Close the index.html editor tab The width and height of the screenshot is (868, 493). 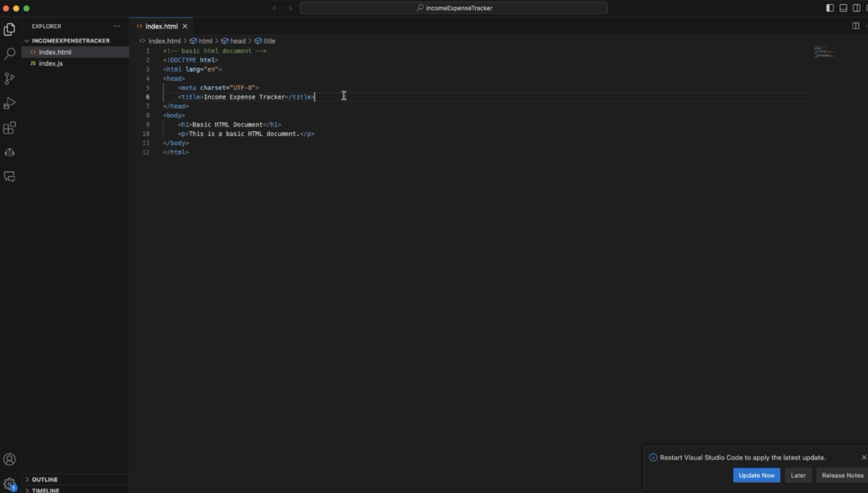(x=185, y=26)
